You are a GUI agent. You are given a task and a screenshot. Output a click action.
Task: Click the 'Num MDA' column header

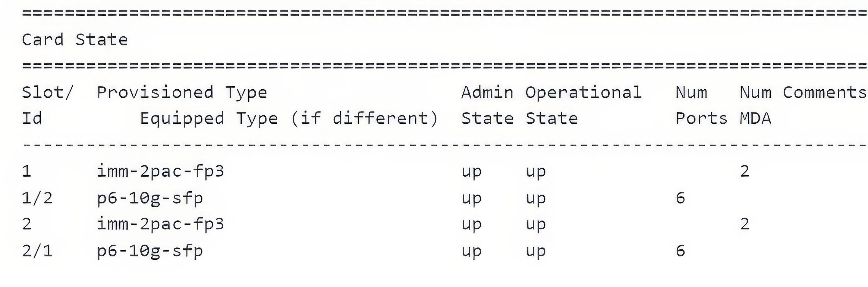756,105
